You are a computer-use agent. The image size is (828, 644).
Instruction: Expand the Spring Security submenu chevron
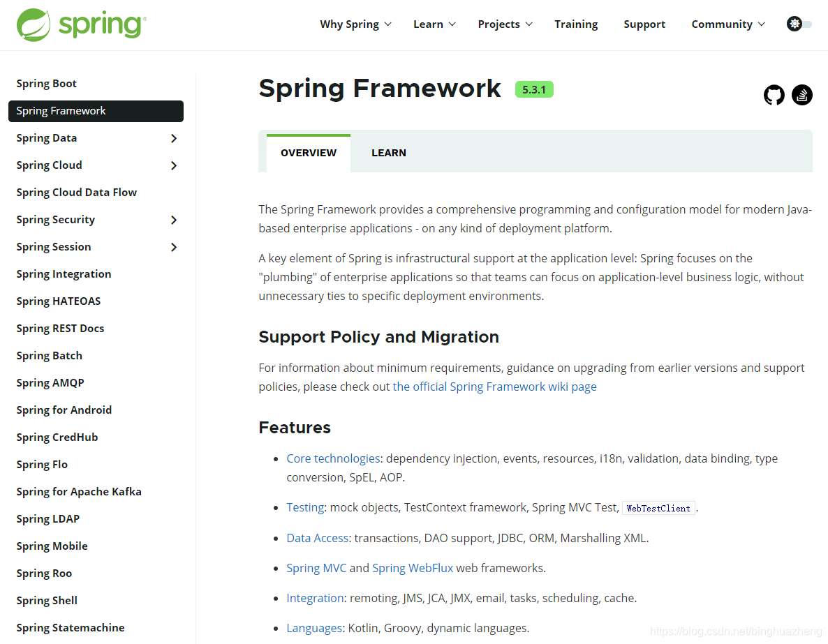(x=174, y=220)
